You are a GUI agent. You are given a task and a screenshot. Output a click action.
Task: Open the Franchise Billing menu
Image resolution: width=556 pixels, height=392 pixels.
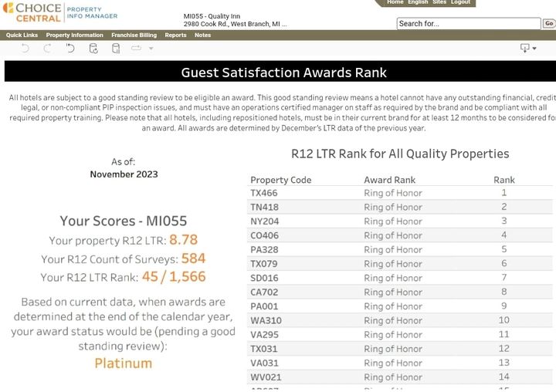[134, 35]
